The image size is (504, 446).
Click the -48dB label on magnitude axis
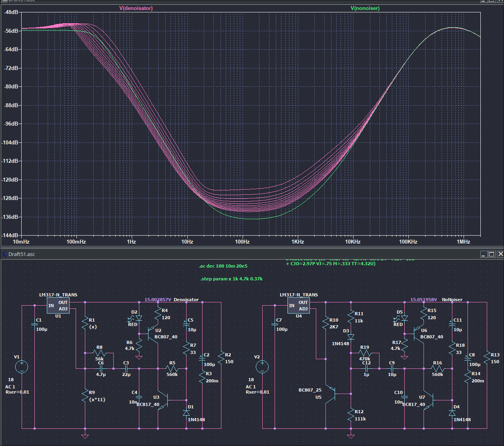[x=12, y=12]
